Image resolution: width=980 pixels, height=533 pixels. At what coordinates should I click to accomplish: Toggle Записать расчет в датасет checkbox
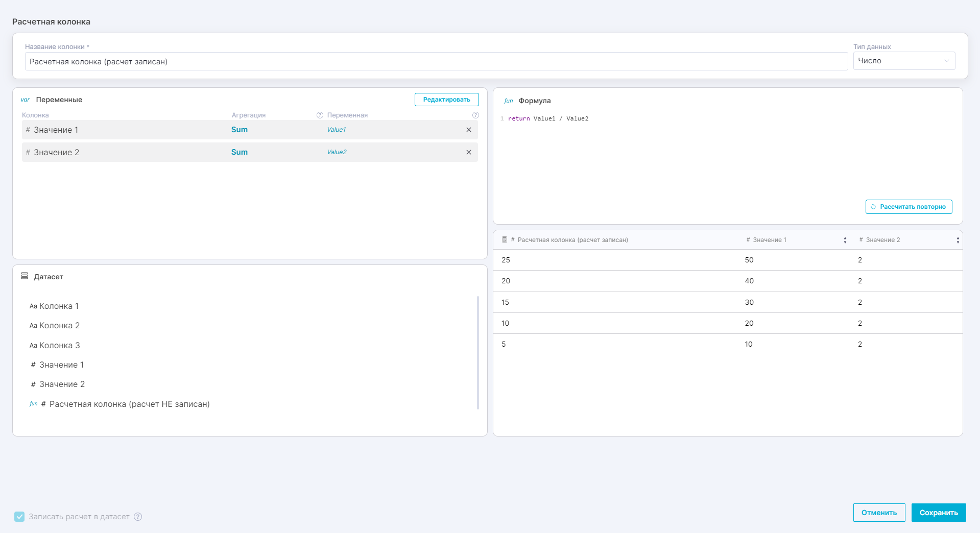[19, 517]
